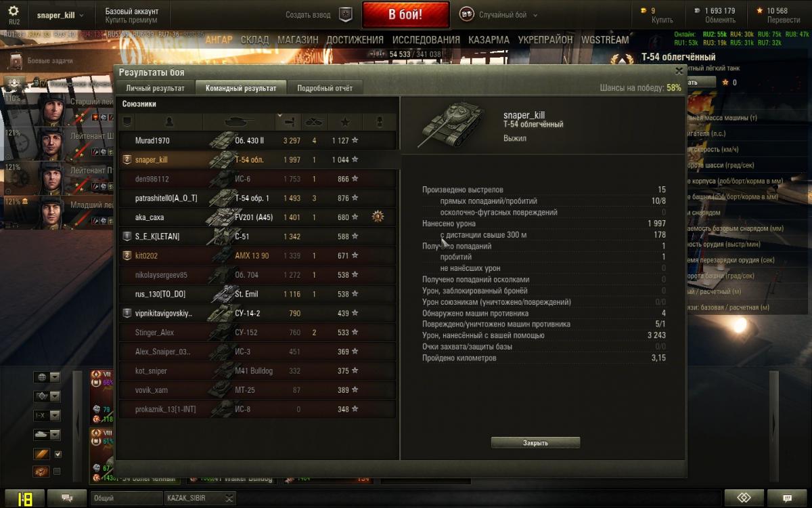Viewport: 812px width, 508px height.
Task: Click the create platoon emblem icon
Action: click(346, 14)
